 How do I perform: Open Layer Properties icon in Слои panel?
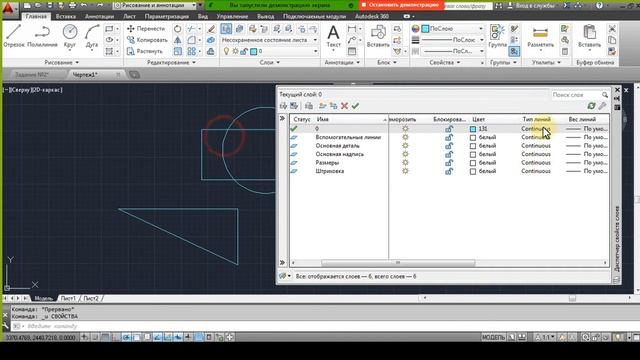226,29
